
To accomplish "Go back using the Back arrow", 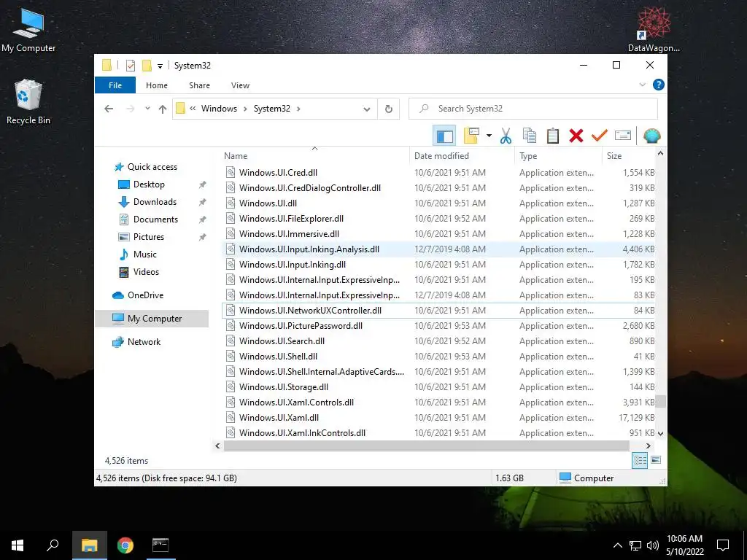I will point(109,109).
